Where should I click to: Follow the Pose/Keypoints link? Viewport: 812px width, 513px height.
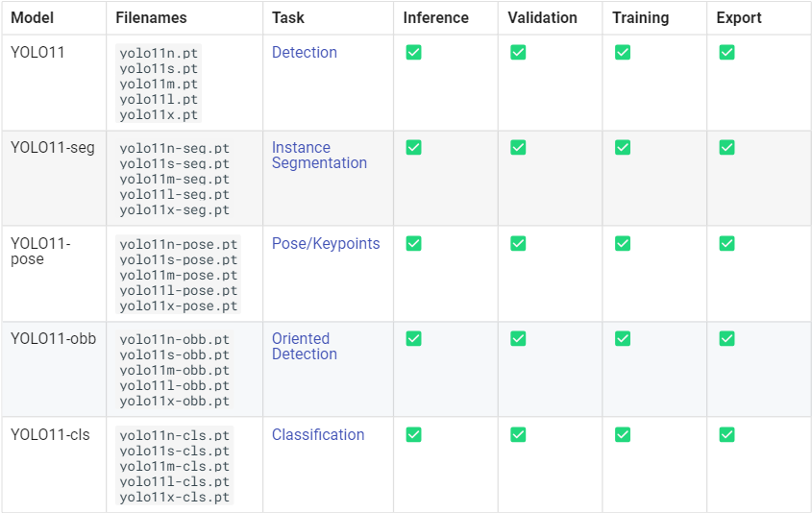[x=326, y=243]
